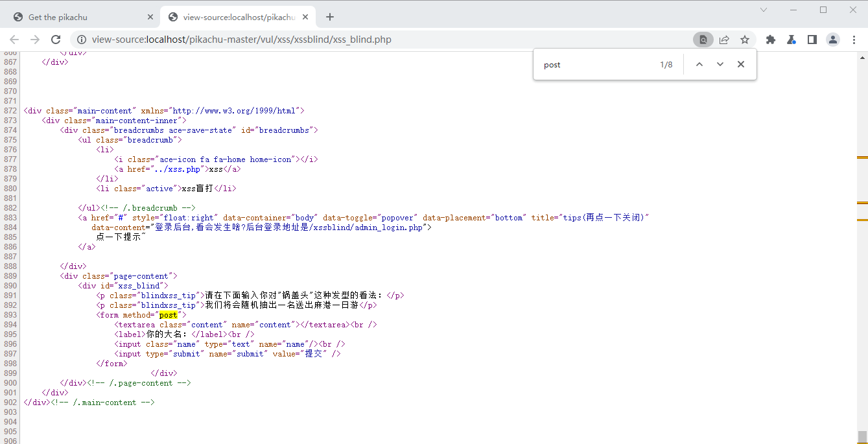This screenshot has height=444, width=868.
Task: Close the find bar
Action: (x=740, y=64)
